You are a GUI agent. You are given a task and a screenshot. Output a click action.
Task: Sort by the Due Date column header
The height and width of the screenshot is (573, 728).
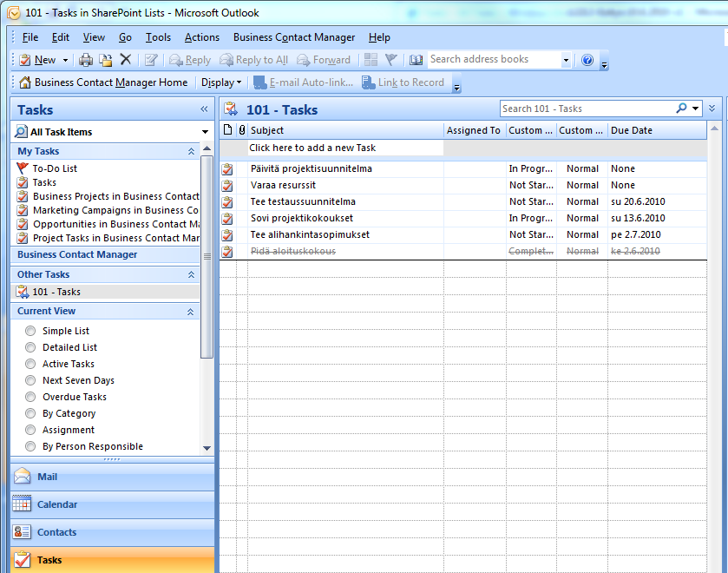coord(657,130)
